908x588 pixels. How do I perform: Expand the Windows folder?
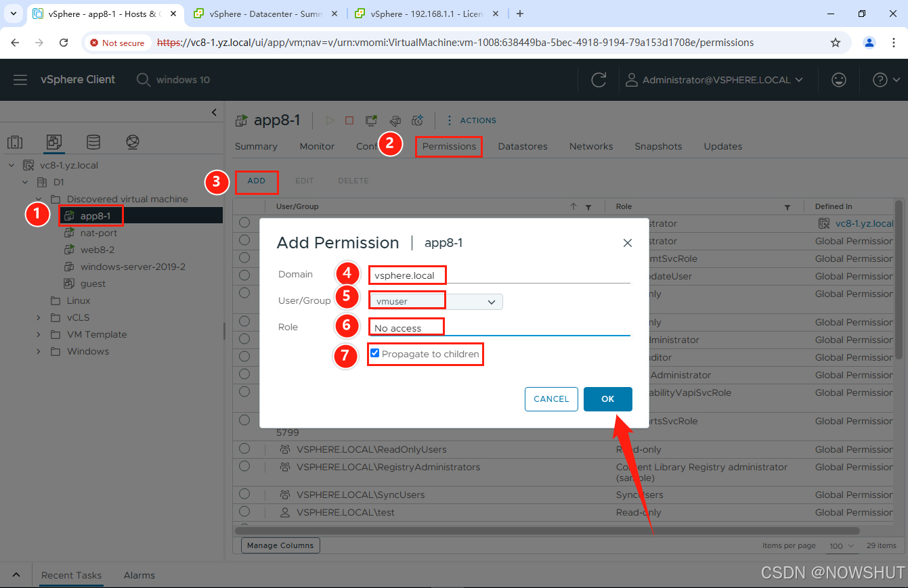pyautogui.click(x=39, y=351)
